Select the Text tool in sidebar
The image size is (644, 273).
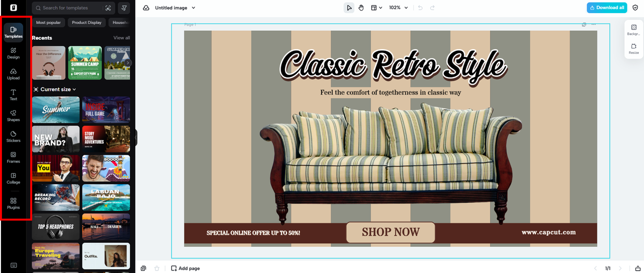(14, 95)
